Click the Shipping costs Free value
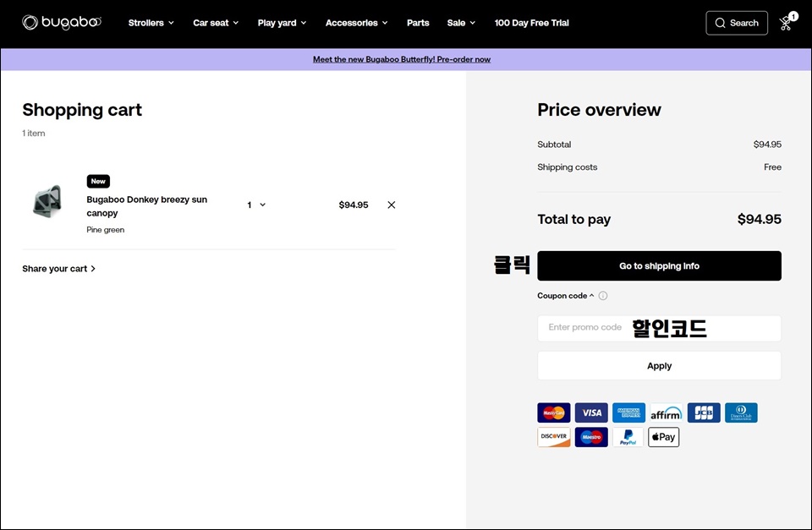 click(772, 167)
